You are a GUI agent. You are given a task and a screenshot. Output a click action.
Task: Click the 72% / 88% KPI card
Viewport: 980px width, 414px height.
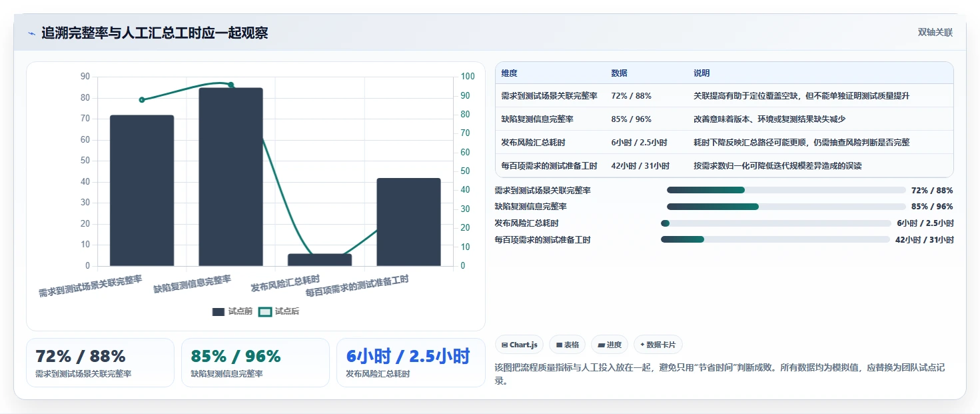click(100, 363)
